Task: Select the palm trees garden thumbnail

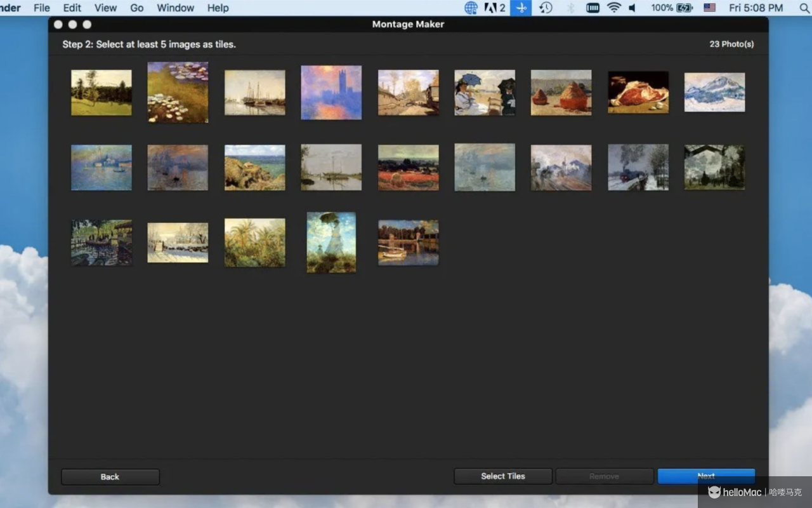Action: point(255,243)
